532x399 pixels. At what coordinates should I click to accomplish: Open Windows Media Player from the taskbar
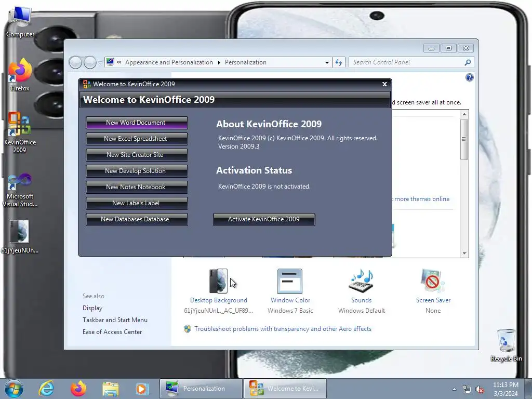pyautogui.click(x=142, y=389)
